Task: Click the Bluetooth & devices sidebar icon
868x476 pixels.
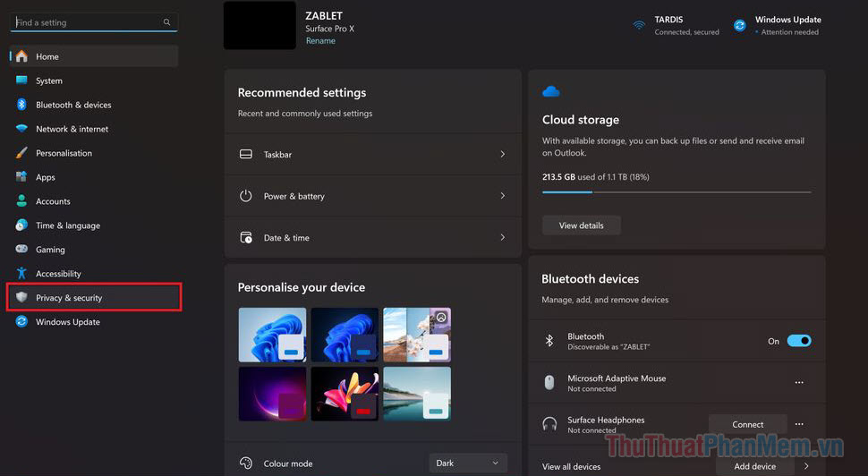Action: pos(21,105)
